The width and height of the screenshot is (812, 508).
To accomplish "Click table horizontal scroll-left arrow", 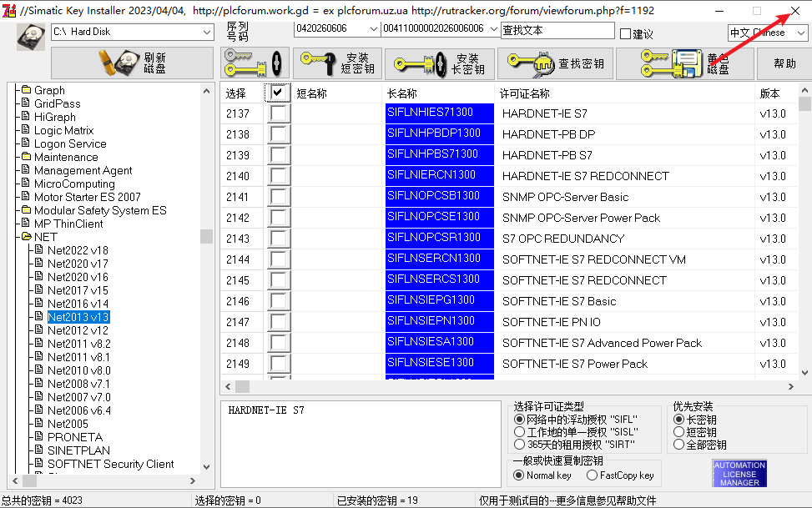I will point(229,386).
